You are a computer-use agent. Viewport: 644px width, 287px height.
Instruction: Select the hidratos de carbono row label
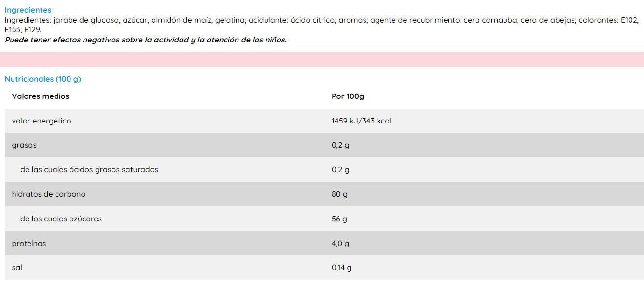[x=49, y=194]
